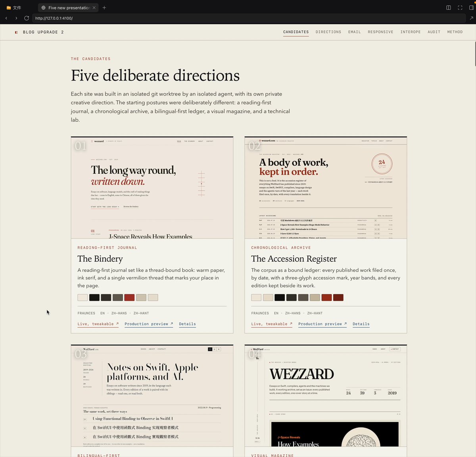Go to the AUDIT nav item

pyautogui.click(x=434, y=32)
